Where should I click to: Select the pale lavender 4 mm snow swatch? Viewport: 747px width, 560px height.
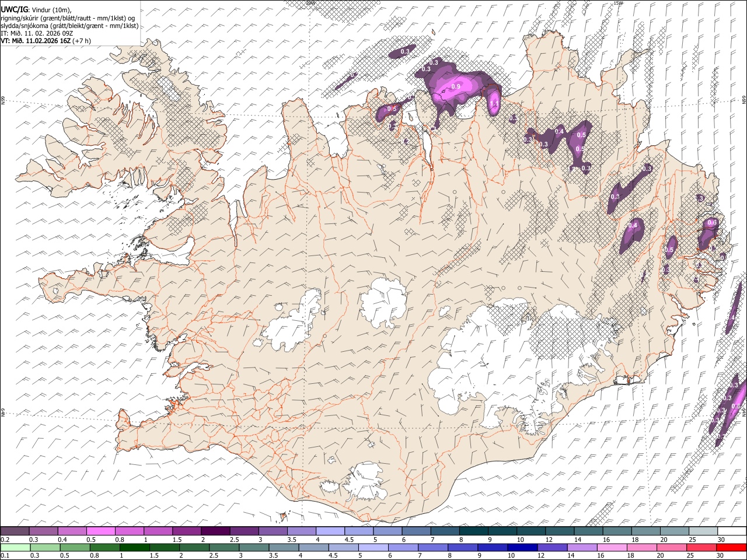(x=330, y=531)
